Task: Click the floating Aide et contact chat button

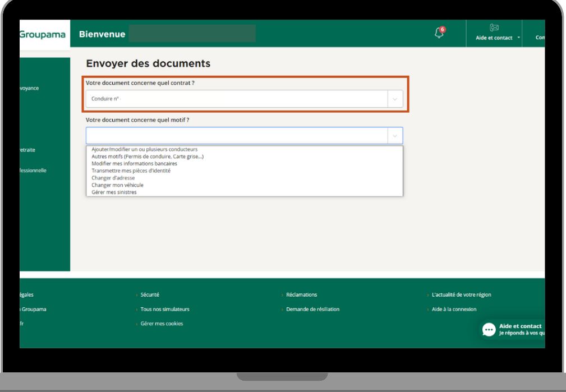Action: click(x=513, y=329)
